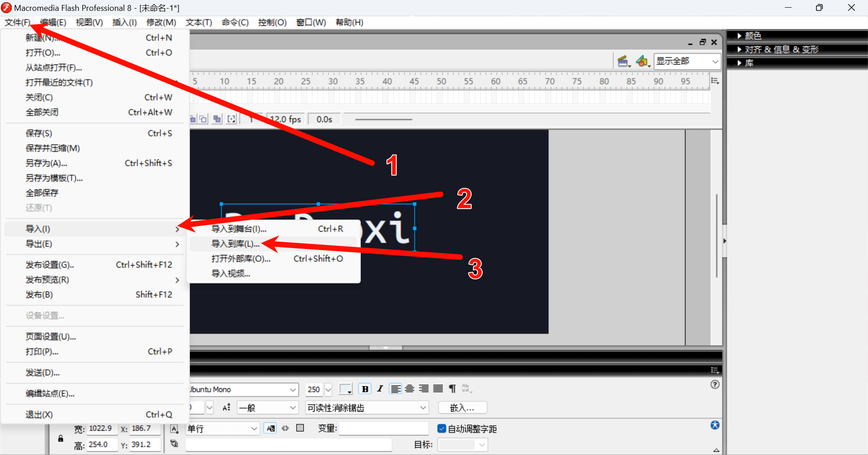
Task: Open the 编辑(E) menu
Action: pos(53,22)
